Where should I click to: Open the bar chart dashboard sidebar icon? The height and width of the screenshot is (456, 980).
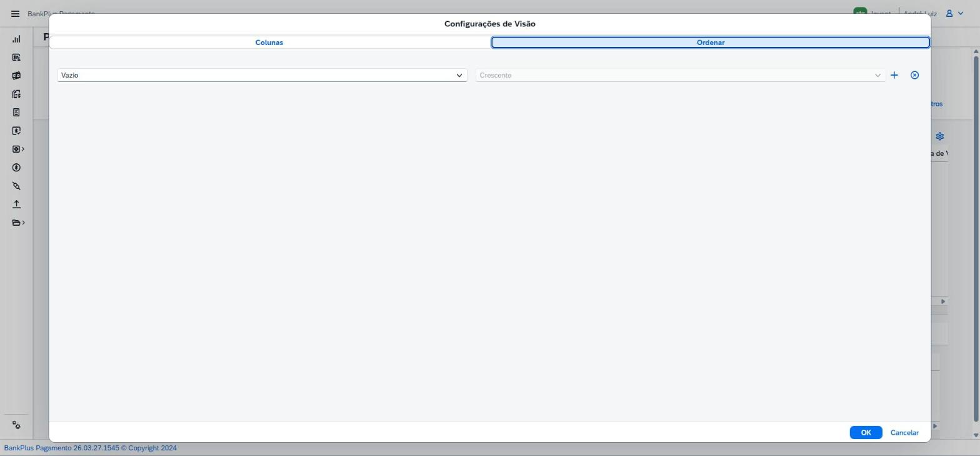click(x=16, y=39)
